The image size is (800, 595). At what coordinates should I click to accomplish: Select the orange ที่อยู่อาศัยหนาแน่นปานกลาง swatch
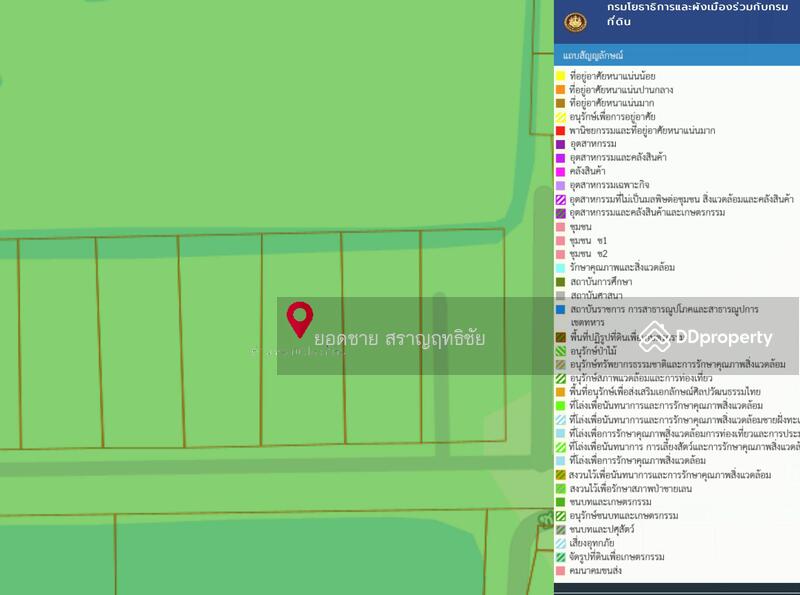[x=560, y=90]
